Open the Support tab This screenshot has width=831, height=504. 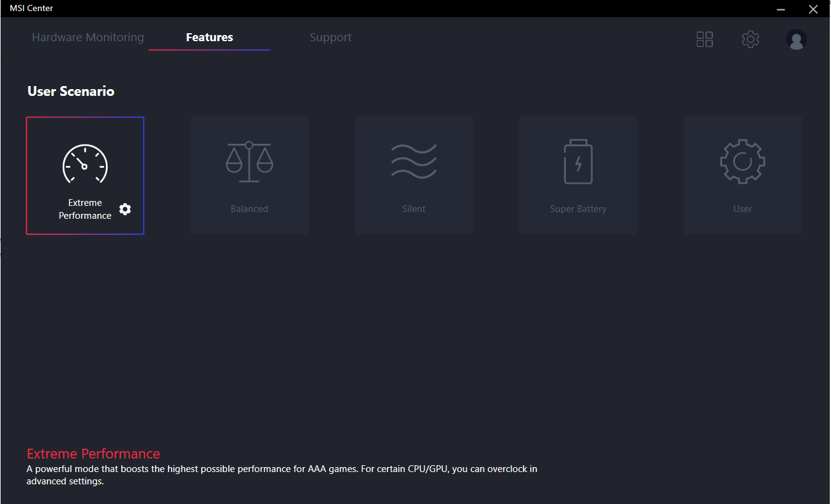(x=330, y=37)
